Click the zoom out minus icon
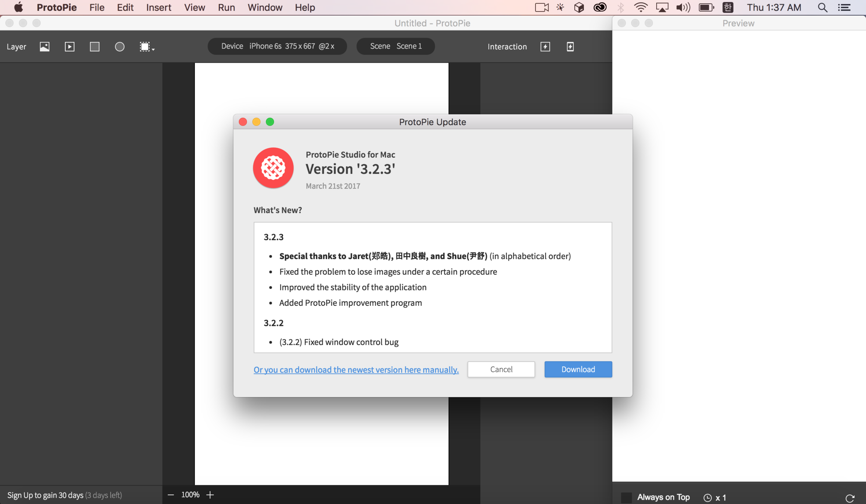The image size is (866, 504). (171, 495)
